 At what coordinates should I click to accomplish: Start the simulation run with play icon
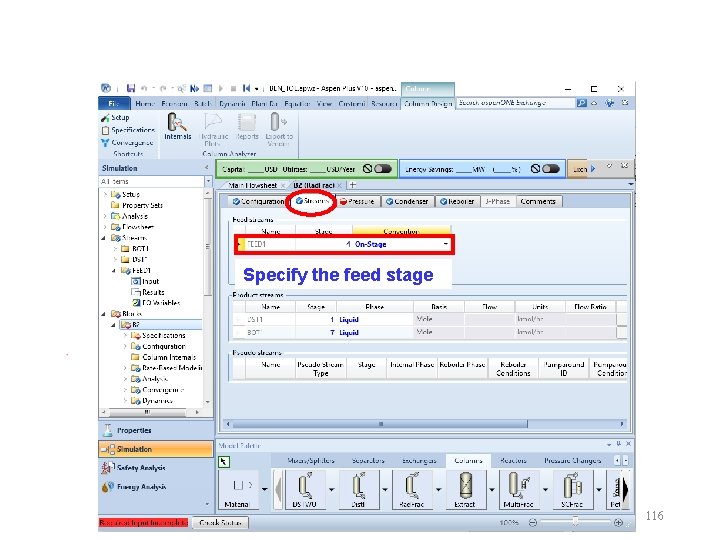(x=221, y=88)
